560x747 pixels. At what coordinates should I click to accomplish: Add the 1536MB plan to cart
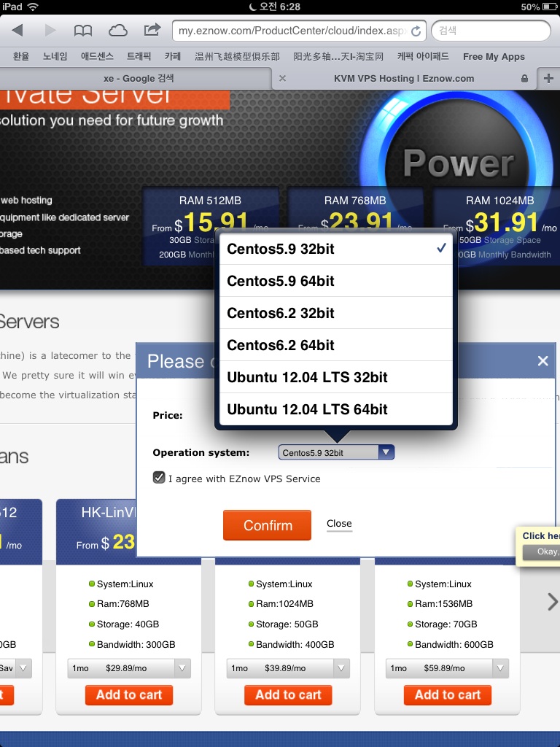448,695
